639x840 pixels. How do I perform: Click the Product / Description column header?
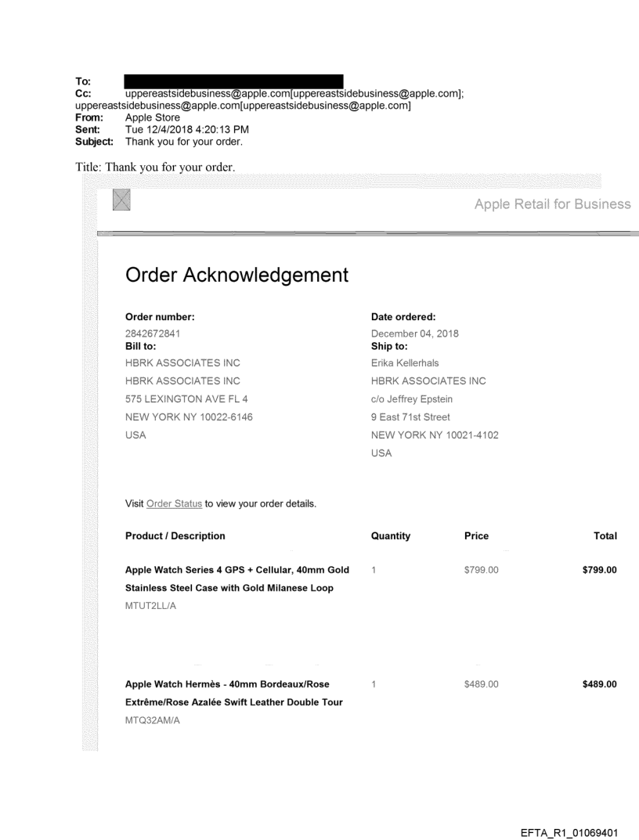(175, 536)
